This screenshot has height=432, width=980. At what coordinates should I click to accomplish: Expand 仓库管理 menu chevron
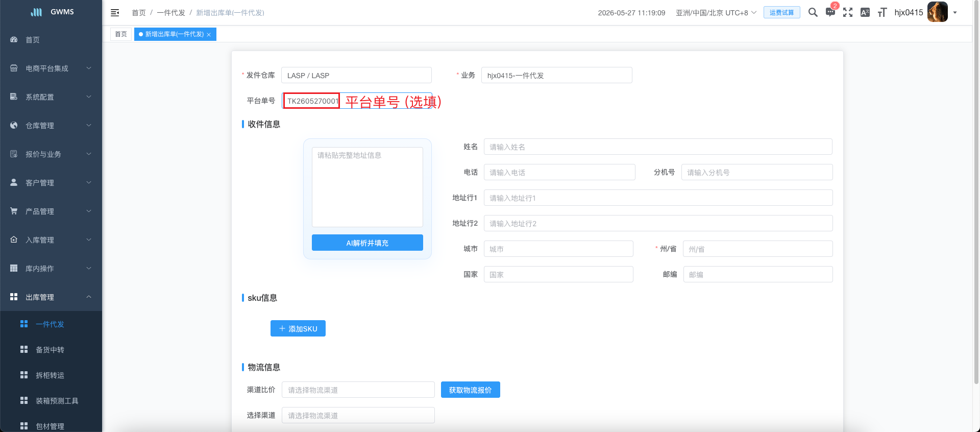[x=89, y=125]
